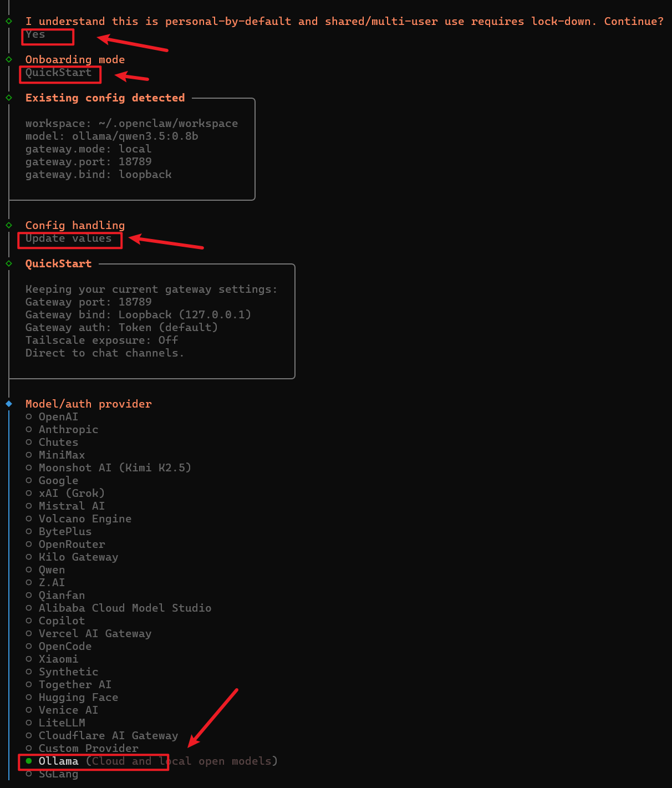Click the green diamond beside Onboarding mode

[9, 59]
